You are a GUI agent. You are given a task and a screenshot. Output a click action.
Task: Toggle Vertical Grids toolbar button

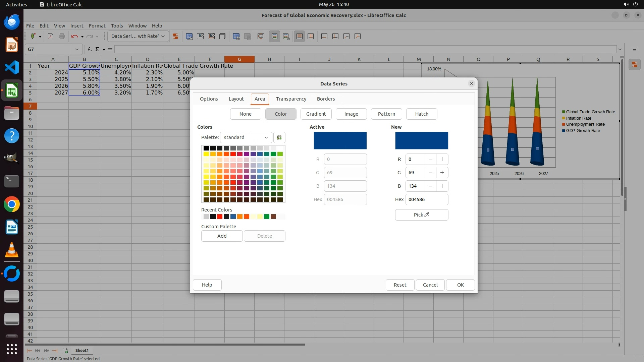click(311, 36)
